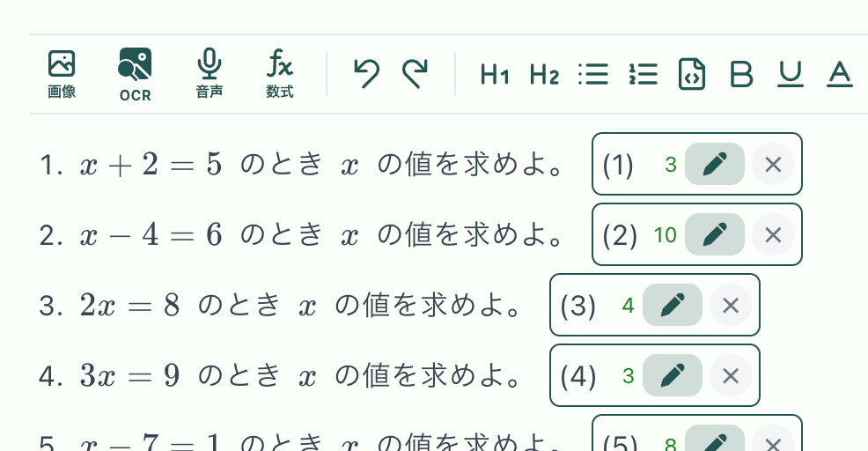Open the text color tool
The height and width of the screenshot is (451, 868).
pos(840,75)
